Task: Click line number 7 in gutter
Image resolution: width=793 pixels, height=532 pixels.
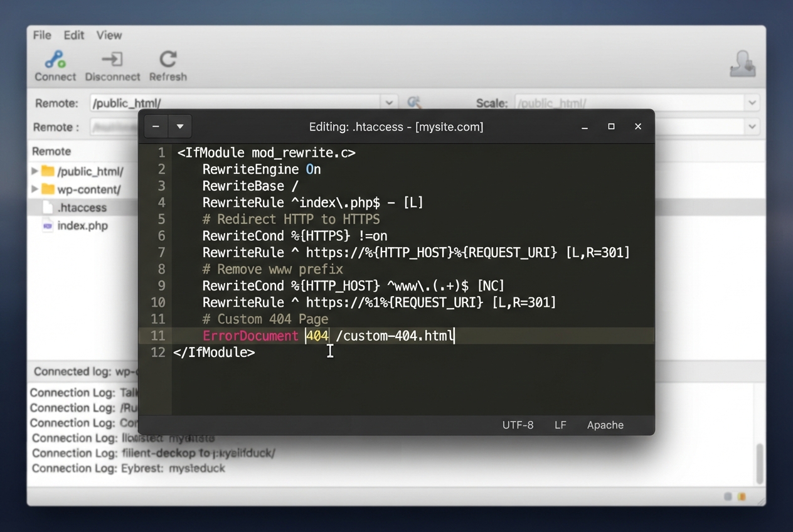Action: (x=161, y=252)
